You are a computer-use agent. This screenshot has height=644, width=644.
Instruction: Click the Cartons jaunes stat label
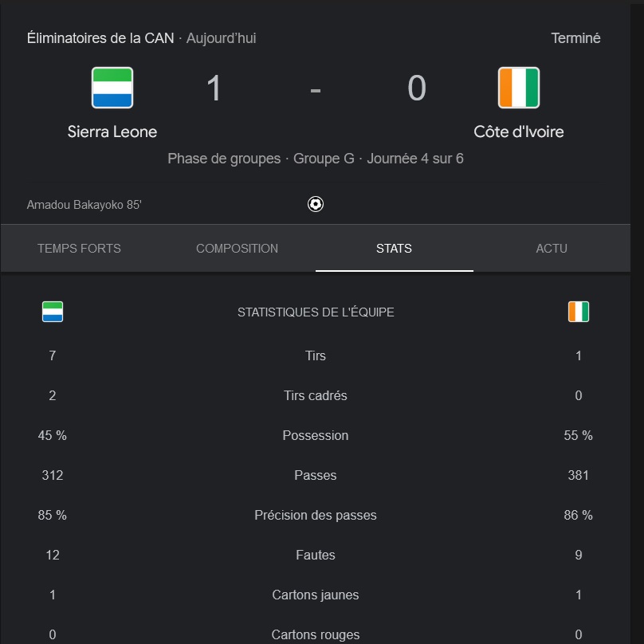[316, 595]
